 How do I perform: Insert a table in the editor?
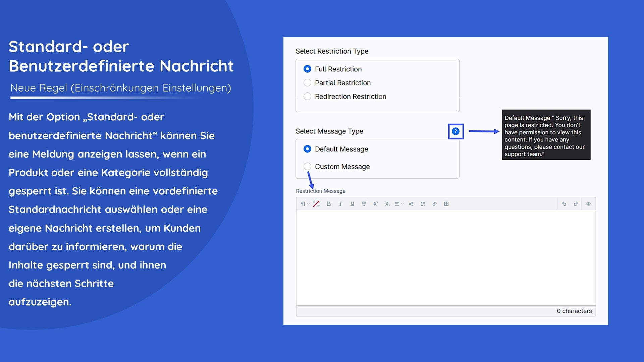(446, 204)
